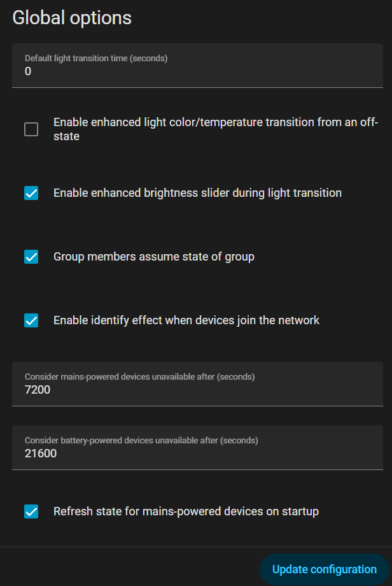Click the 7200 value in mains-powered field
This screenshot has width=392, height=586.
(x=38, y=390)
